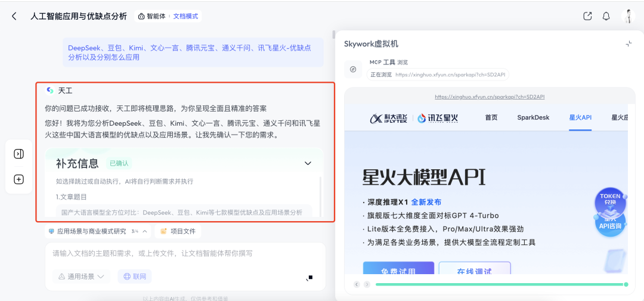Image resolution: width=644 pixels, height=301 pixels.
Task: Click the progress bar end handle
Action: [626, 284]
